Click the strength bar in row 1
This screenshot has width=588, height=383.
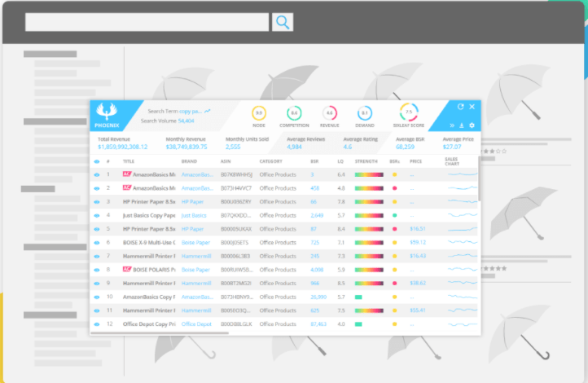[x=369, y=174]
